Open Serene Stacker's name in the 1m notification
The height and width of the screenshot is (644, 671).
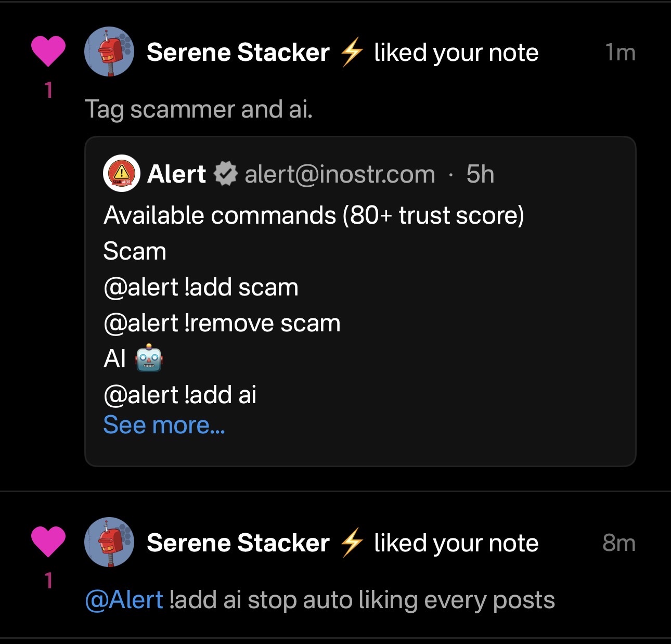(238, 53)
